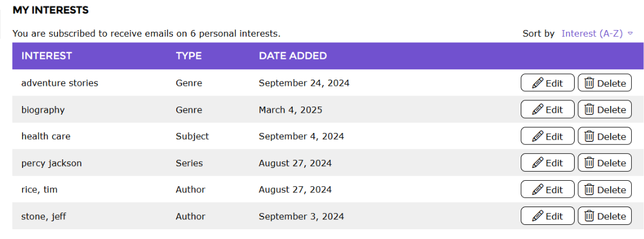
Task: Click the MY INTERESTS heading
Action: (50, 10)
